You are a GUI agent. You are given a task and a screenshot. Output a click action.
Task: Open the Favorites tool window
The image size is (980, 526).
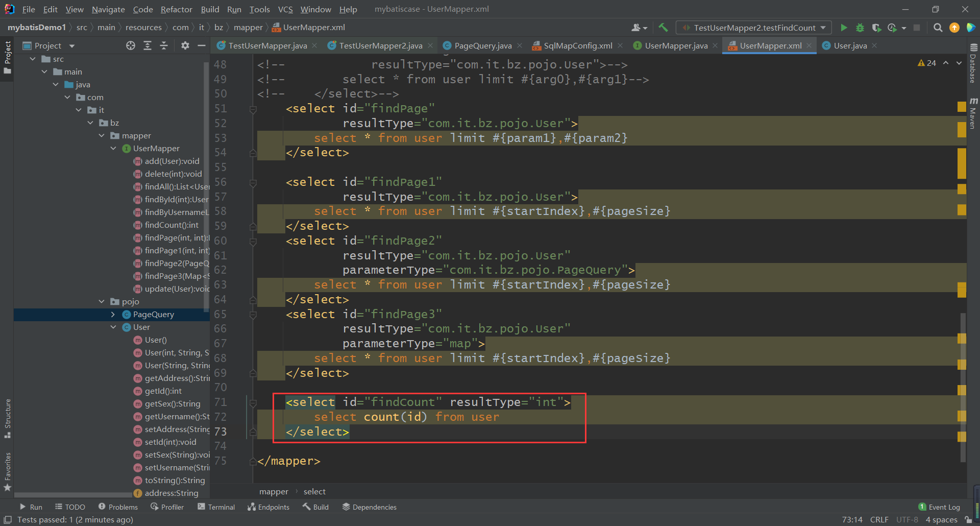pyautogui.click(x=8, y=471)
